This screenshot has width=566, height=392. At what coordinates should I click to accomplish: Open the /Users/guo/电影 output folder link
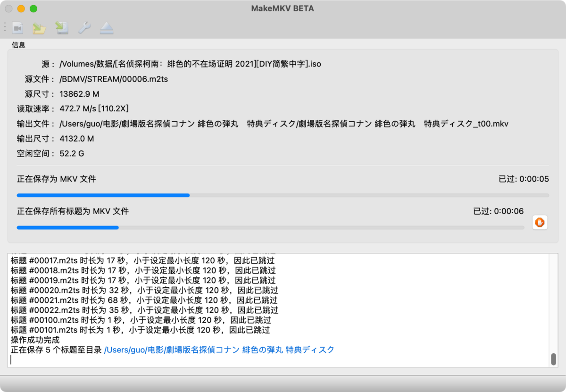(x=219, y=350)
